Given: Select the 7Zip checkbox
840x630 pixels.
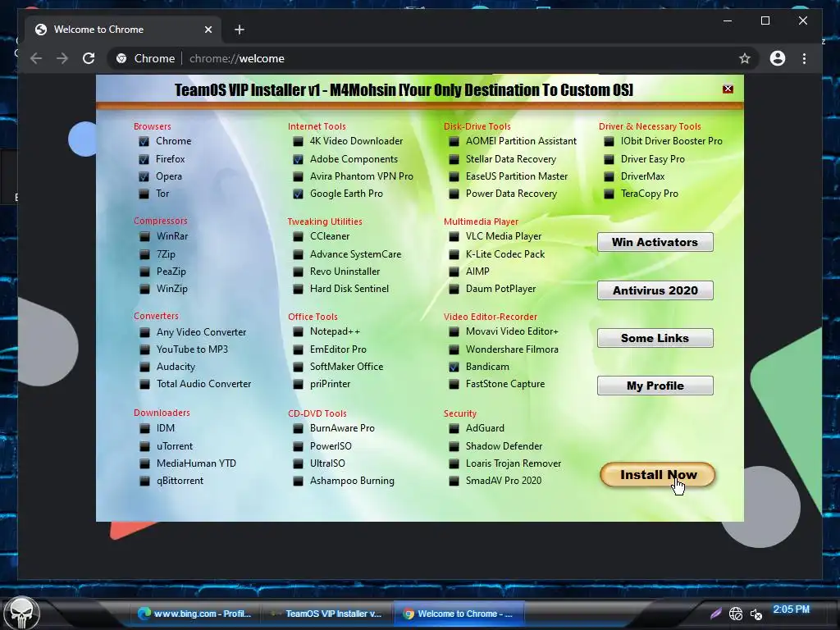Looking at the screenshot, I should coord(144,254).
